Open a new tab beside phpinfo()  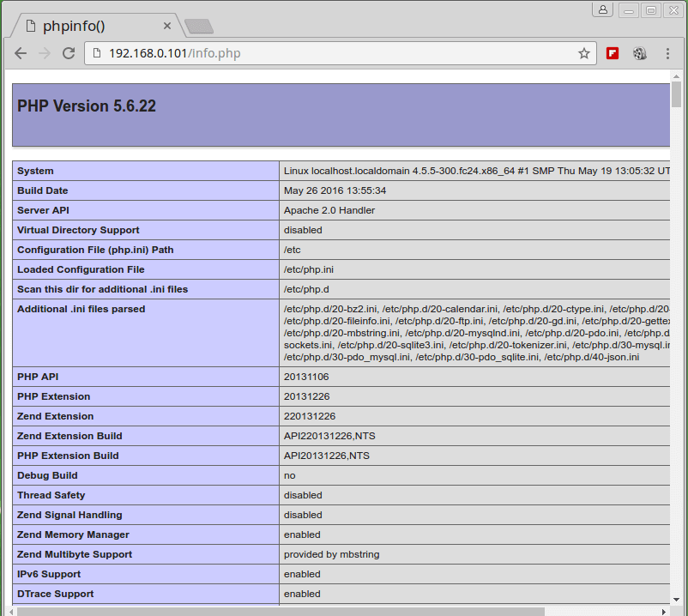[x=198, y=27]
